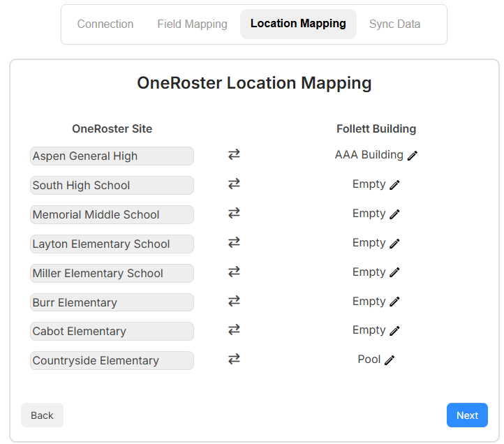Edit the Pool building mapping pencil icon
Viewport: 504px width, 444px height.
point(390,360)
